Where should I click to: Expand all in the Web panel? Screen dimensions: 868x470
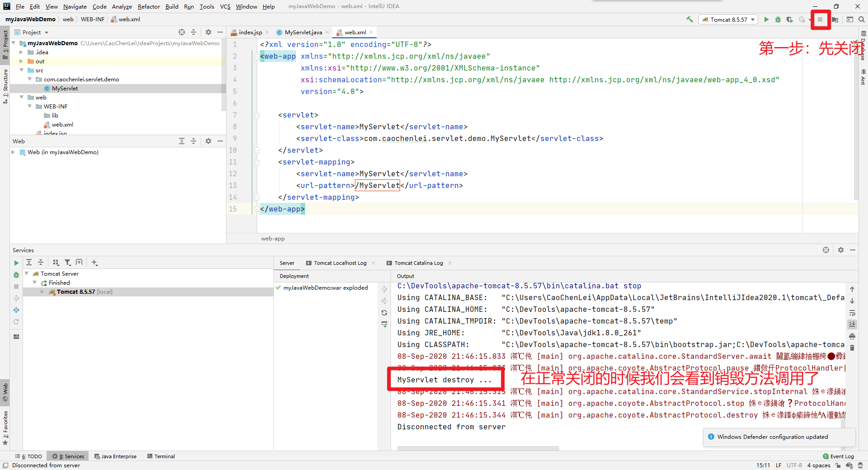pyautogui.click(x=182, y=141)
